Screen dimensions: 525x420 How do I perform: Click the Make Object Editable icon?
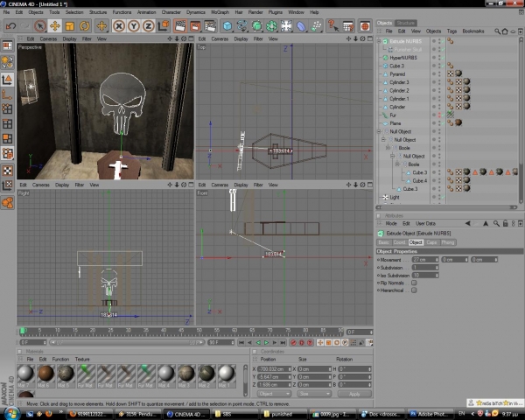point(7,62)
